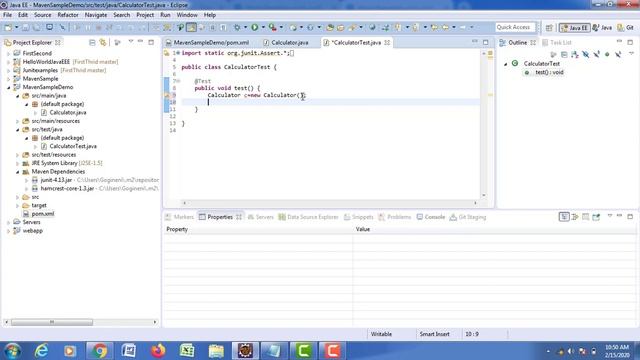The height and width of the screenshot is (360, 640).
Task: Collapse the Maven Dependencies node
Action: [18, 172]
